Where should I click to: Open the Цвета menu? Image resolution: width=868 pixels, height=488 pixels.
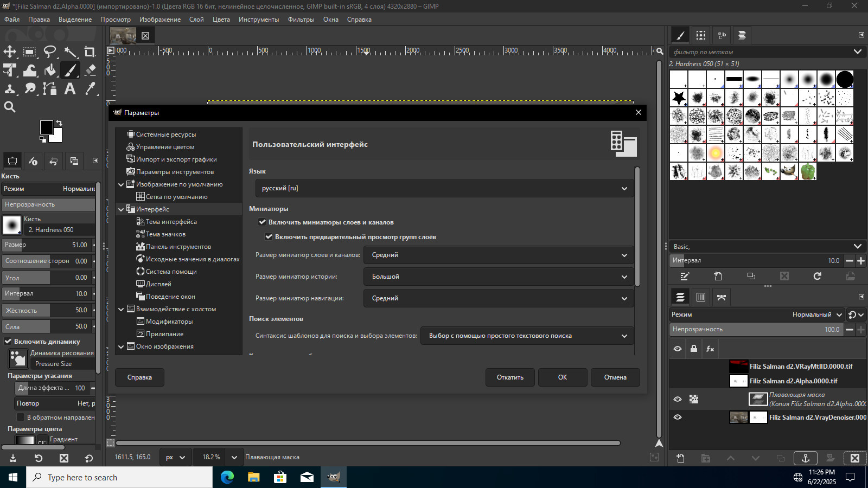pos(221,19)
